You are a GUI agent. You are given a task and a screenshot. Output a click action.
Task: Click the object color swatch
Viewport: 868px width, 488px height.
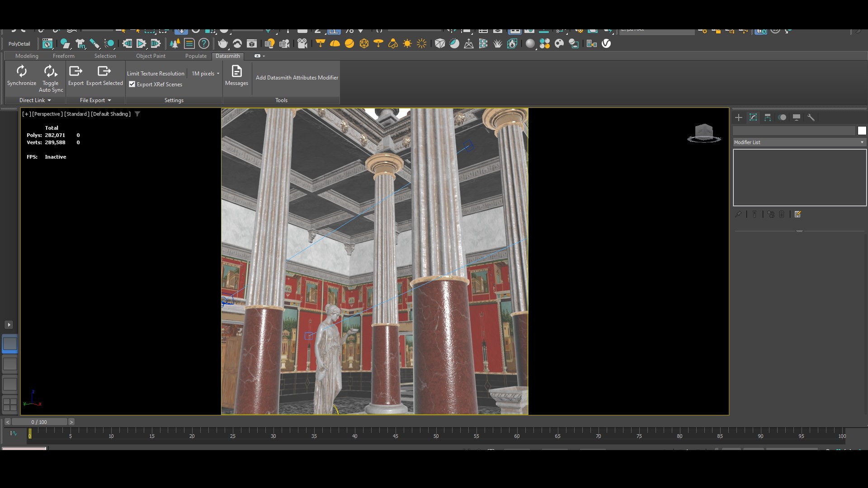862,131
